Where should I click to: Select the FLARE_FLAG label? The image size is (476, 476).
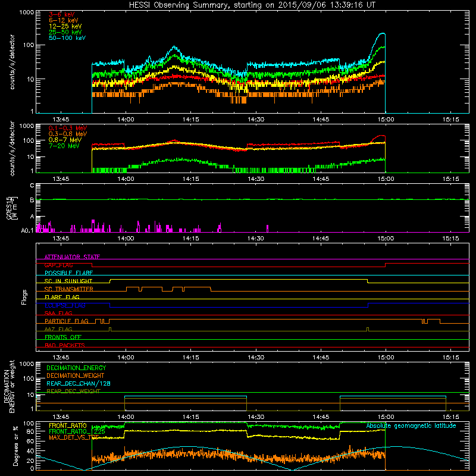point(62,297)
